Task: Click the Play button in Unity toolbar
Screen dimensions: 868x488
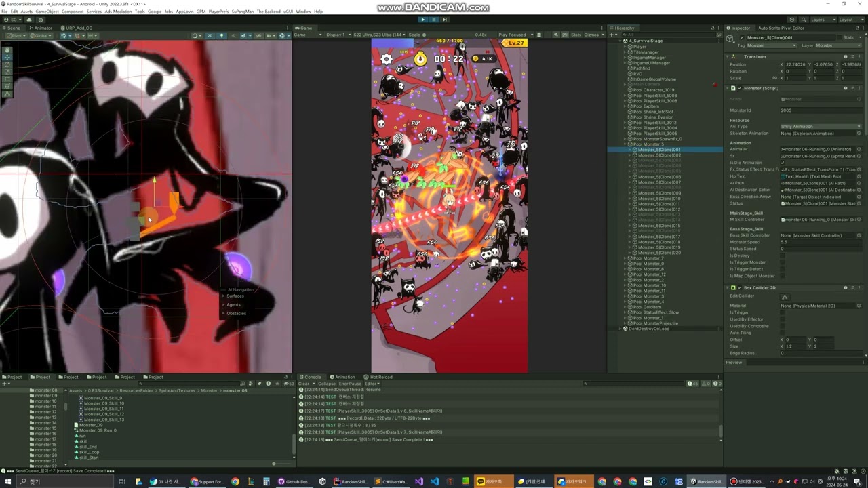Action: [423, 19]
